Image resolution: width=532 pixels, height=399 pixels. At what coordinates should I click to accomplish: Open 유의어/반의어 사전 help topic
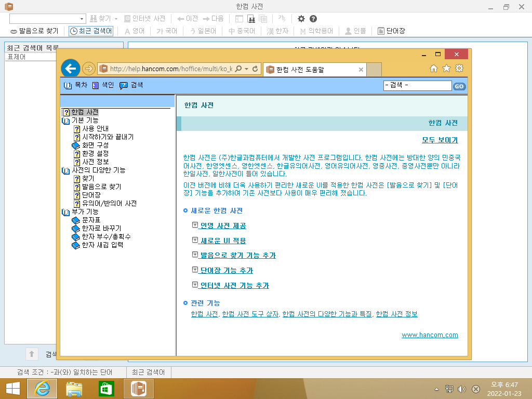[x=109, y=203]
